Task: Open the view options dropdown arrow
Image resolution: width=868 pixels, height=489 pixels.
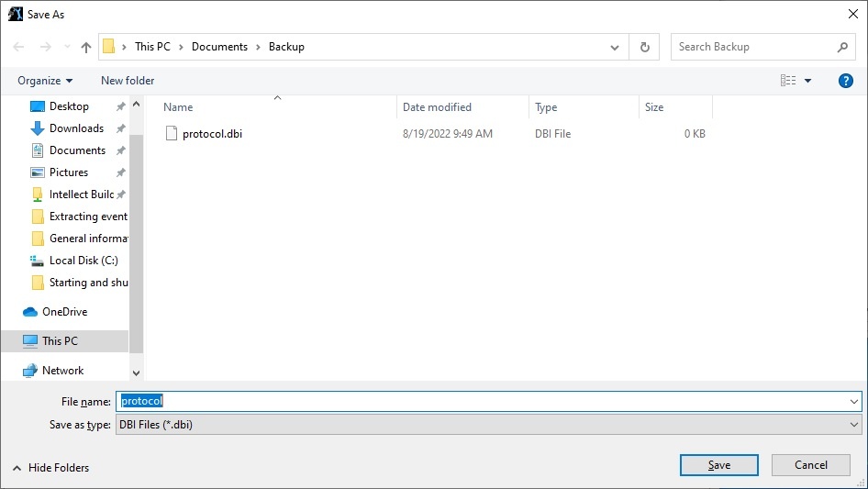Action: point(808,81)
